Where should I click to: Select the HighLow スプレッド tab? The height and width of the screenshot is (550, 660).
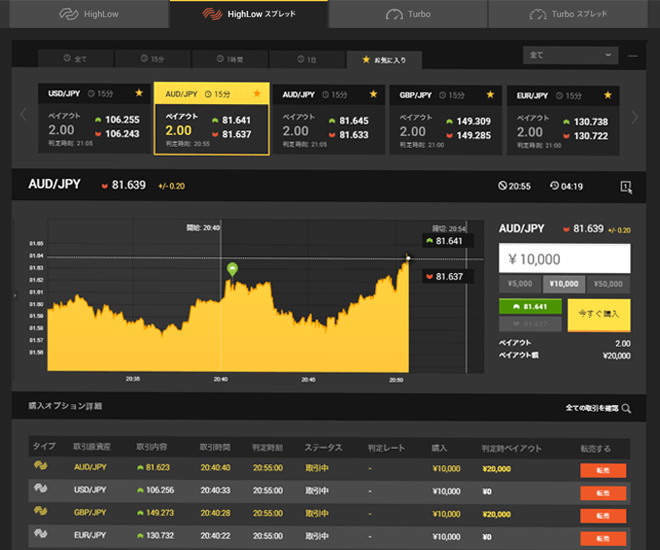point(249,14)
